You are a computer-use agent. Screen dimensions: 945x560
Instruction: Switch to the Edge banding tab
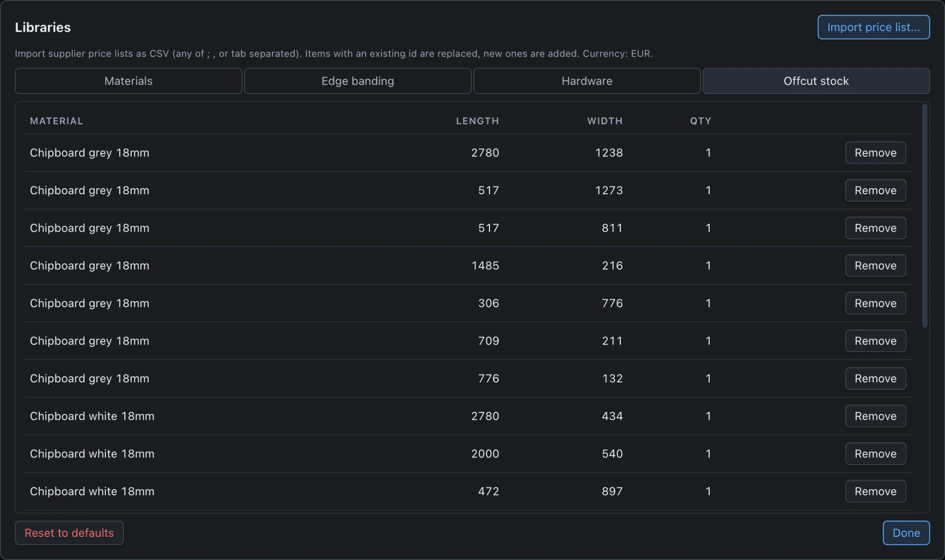point(358,81)
